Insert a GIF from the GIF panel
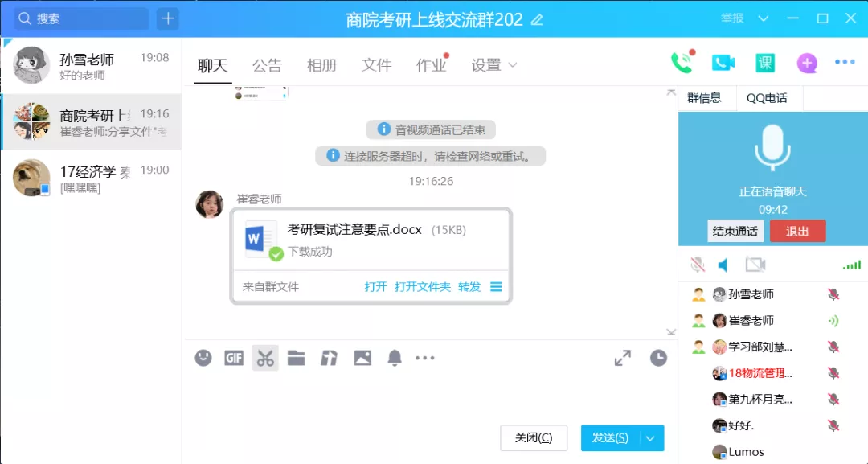Image resolution: width=868 pixels, height=464 pixels. point(234,358)
